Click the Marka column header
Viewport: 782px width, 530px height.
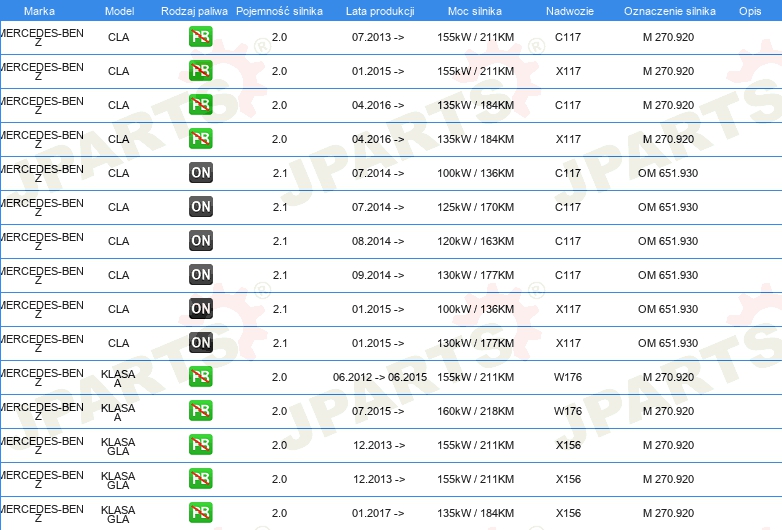[39, 11]
